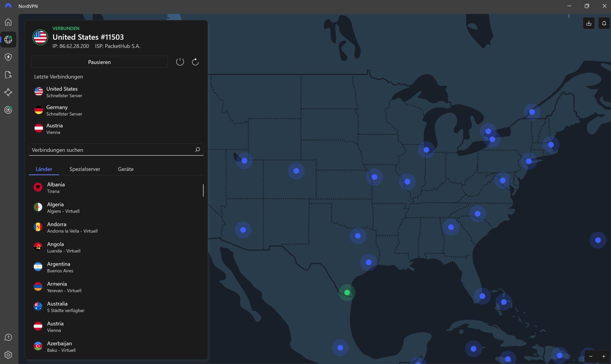Zoom out the map with minus
The height and width of the screenshot is (364, 611).
pyautogui.click(x=591, y=356)
